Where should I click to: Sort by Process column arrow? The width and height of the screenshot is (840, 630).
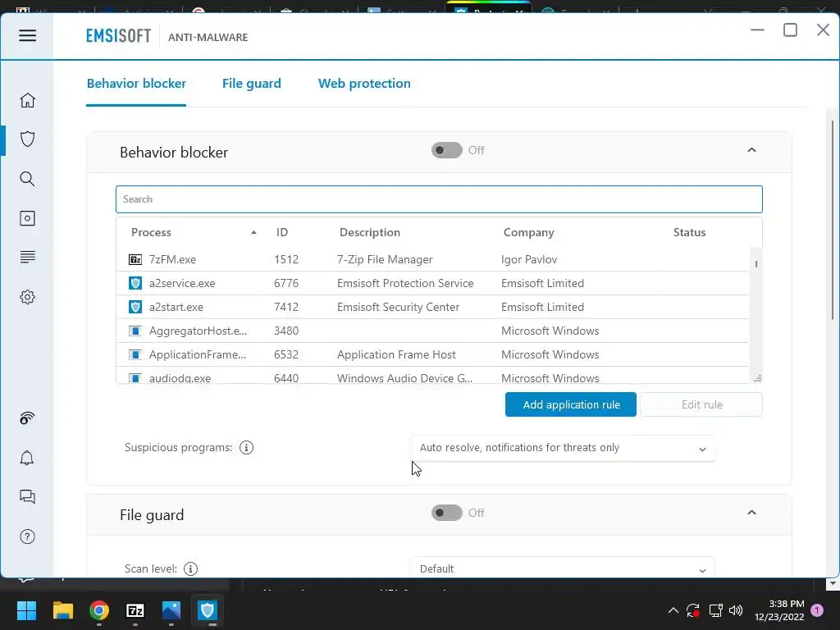click(253, 232)
